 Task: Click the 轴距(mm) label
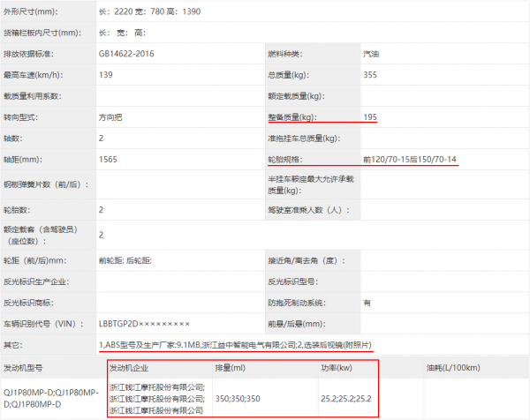[23, 160]
